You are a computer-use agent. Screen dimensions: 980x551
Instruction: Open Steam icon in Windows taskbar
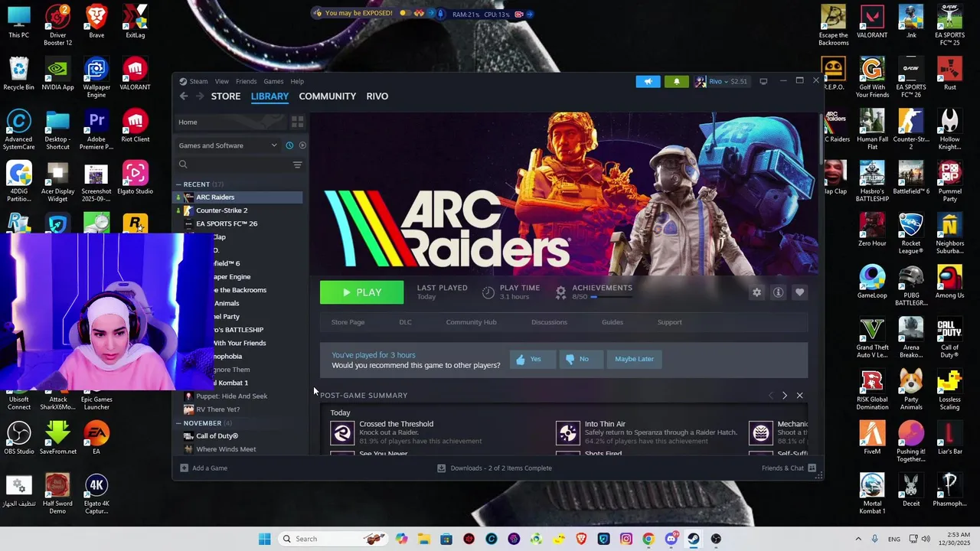point(694,539)
